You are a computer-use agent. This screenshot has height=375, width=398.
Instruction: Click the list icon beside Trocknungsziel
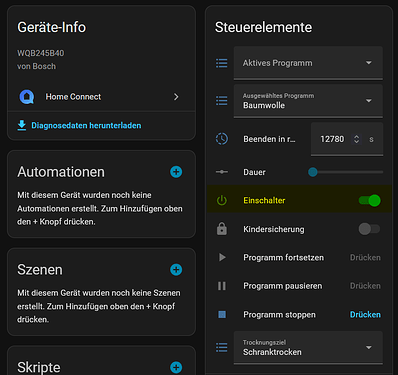[x=222, y=347]
